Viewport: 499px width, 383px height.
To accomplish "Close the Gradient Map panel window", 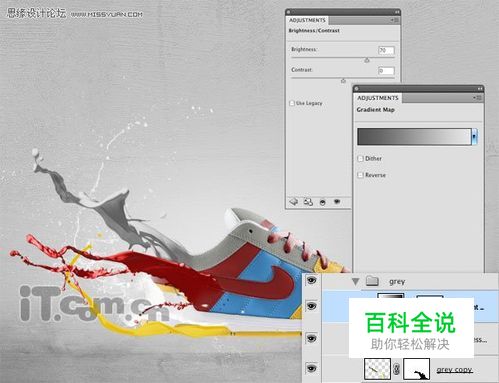I will 356,89.
